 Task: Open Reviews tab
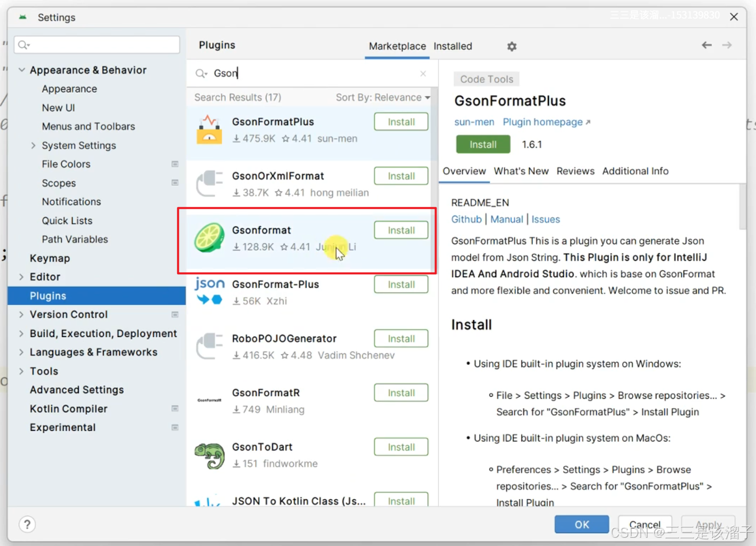coord(575,171)
